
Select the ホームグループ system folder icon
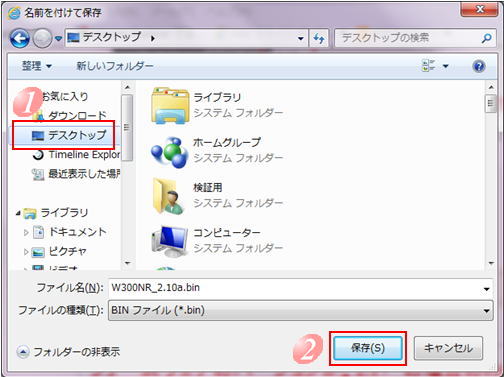(169, 152)
